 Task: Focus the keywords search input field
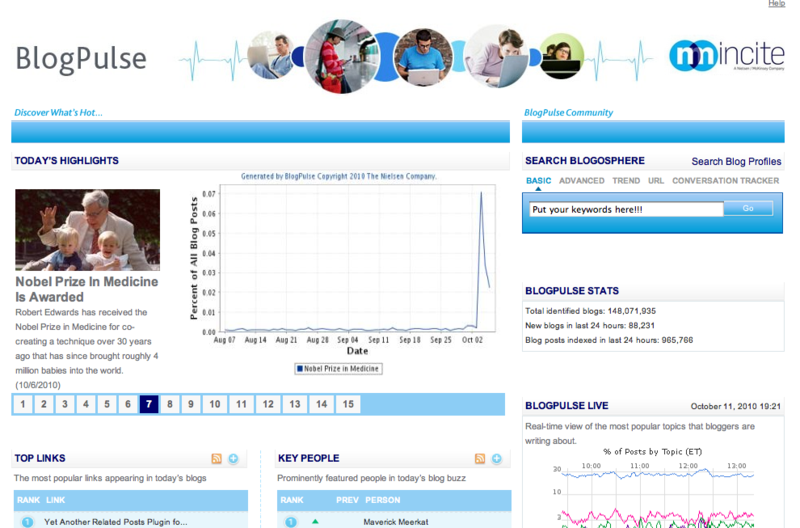pyautogui.click(x=626, y=209)
